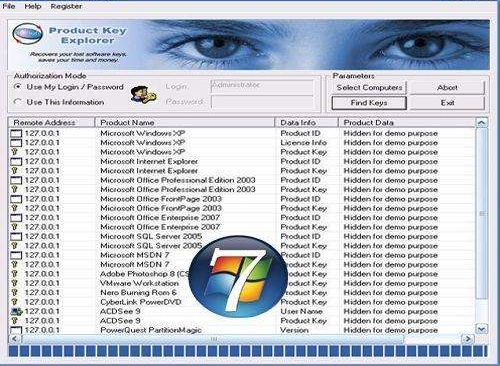Click the window icon of Office Enterprise 2007 Product ID row

[16, 218]
